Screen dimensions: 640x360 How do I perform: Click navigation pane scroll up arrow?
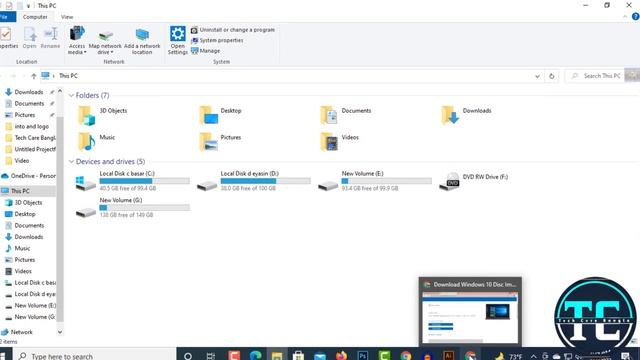[60, 91]
